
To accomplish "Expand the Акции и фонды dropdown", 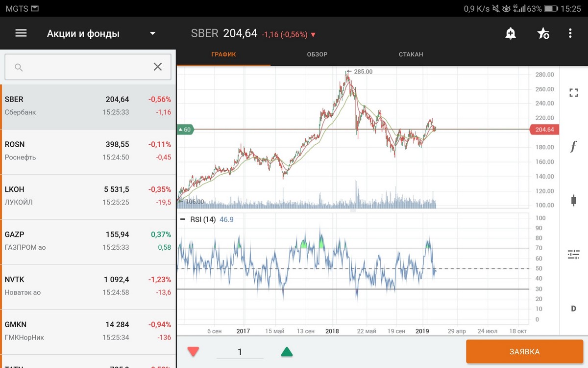I will tap(152, 34).
